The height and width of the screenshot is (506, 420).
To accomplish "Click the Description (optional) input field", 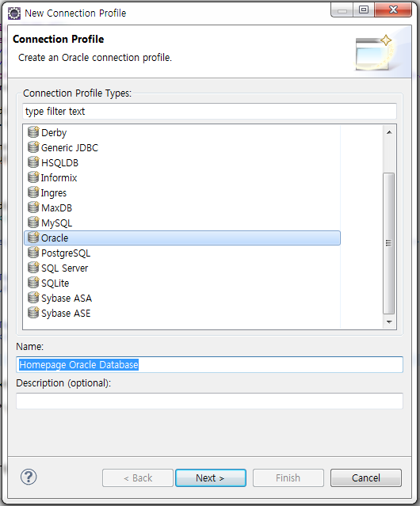I will click(209, 401).
